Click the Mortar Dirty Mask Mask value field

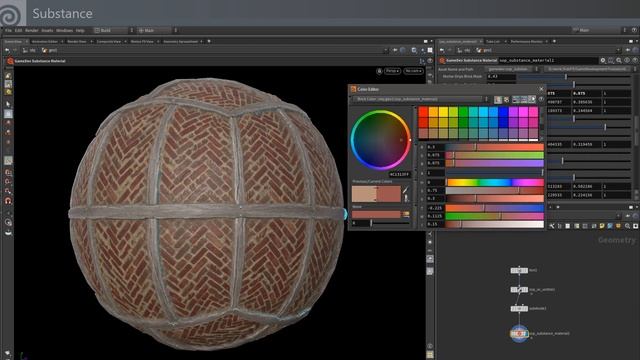pyautogui.click(x=501, y=77)
